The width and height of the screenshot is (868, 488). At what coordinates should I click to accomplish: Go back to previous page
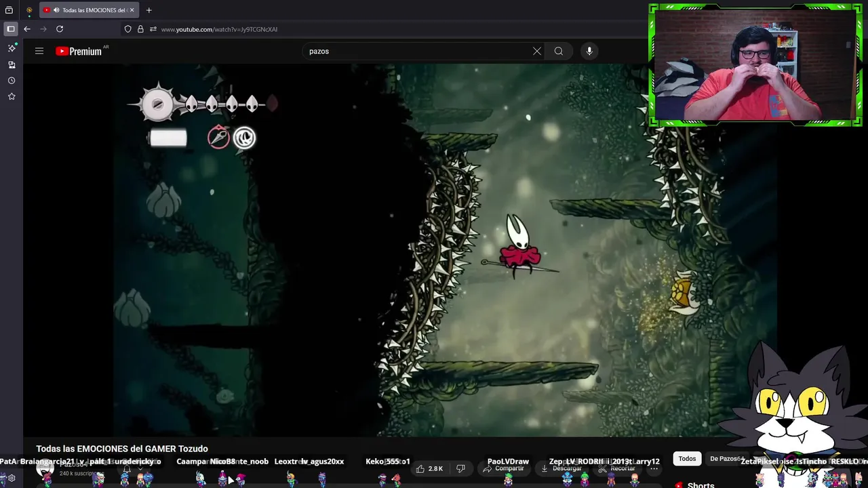pyautogui.click(x=27, y=29)
